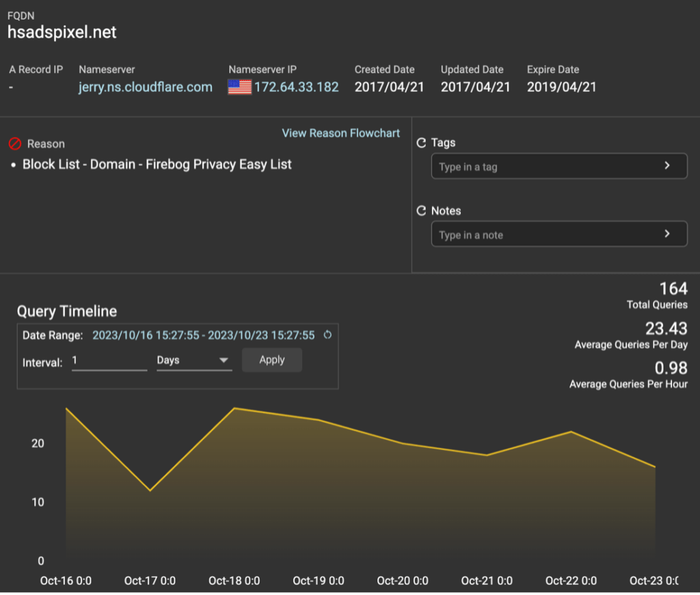The image size is (700, 595).
Task: Submit note with the arrow chevron
Action: pos(667,234)
